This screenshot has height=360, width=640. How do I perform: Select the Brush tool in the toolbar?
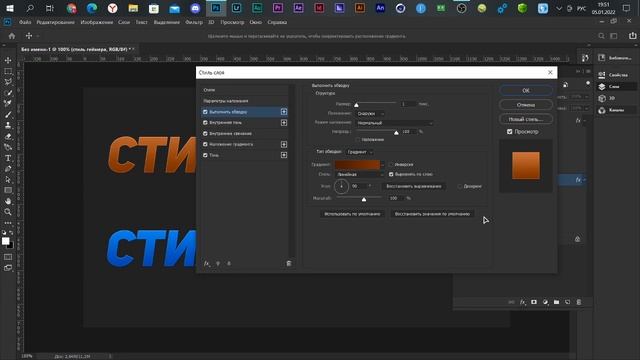tap(8, 115)
